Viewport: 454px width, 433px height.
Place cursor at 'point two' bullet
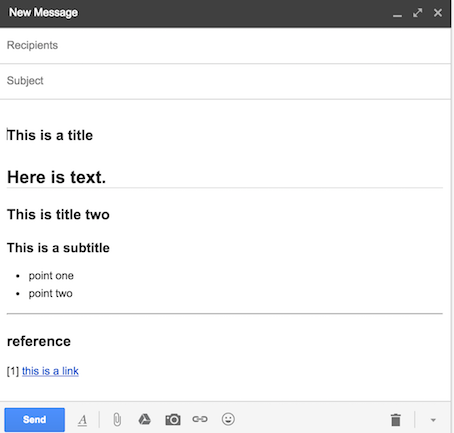(x=50, y=293)
